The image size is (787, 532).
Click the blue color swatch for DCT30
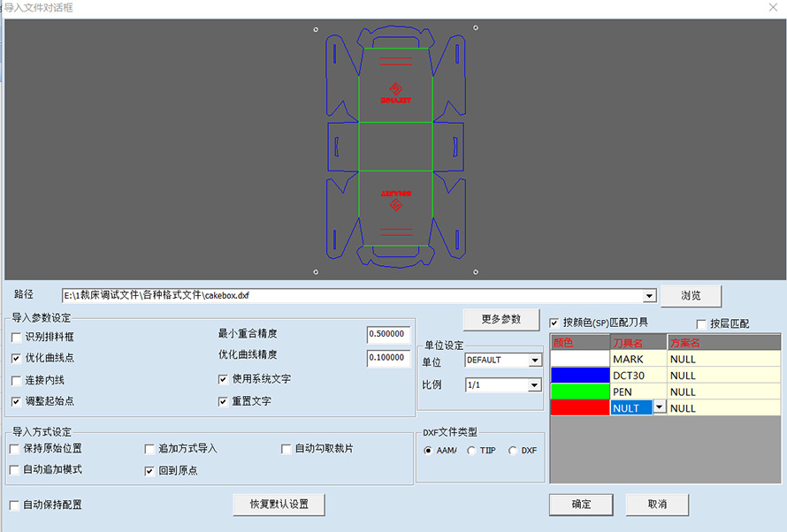(x=579, y=375)
